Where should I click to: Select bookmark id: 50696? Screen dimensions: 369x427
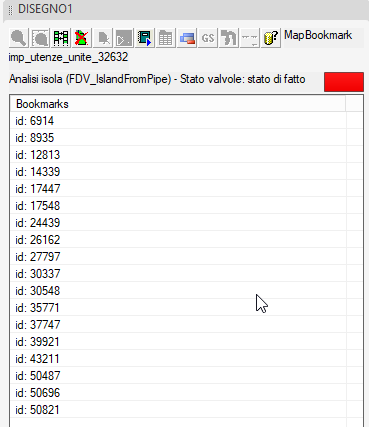point(178,393)
